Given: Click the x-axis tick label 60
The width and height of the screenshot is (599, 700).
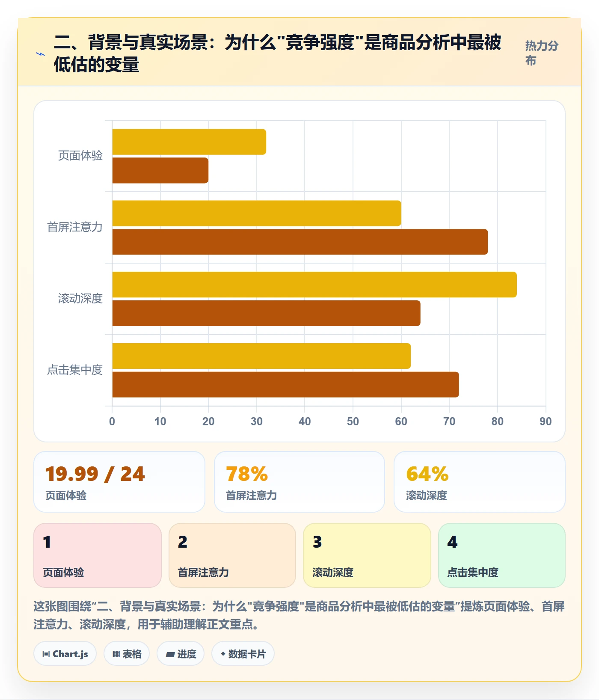Looking at the screenshot, I should [401, 421].
